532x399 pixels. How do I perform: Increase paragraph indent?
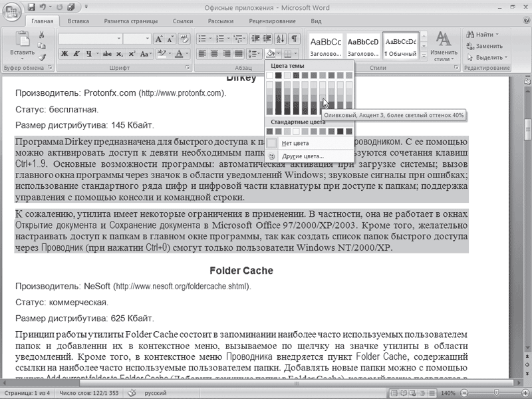[x=267, y=39]
